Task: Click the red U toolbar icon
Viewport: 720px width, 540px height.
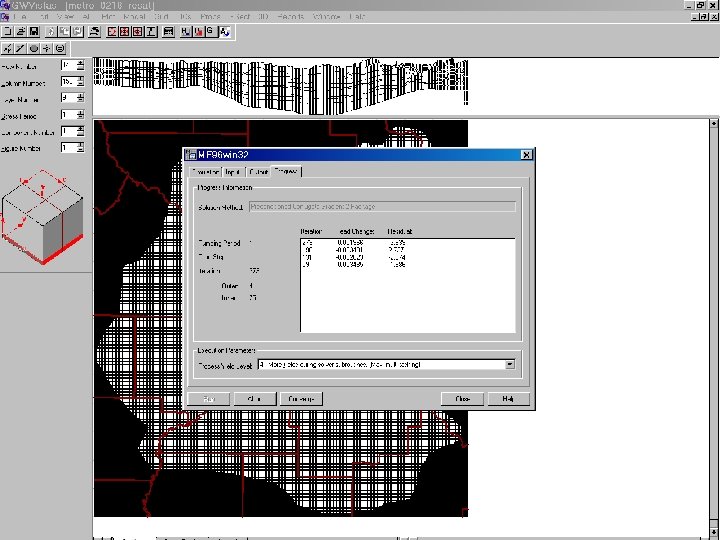Action: (x=198, y=32)
